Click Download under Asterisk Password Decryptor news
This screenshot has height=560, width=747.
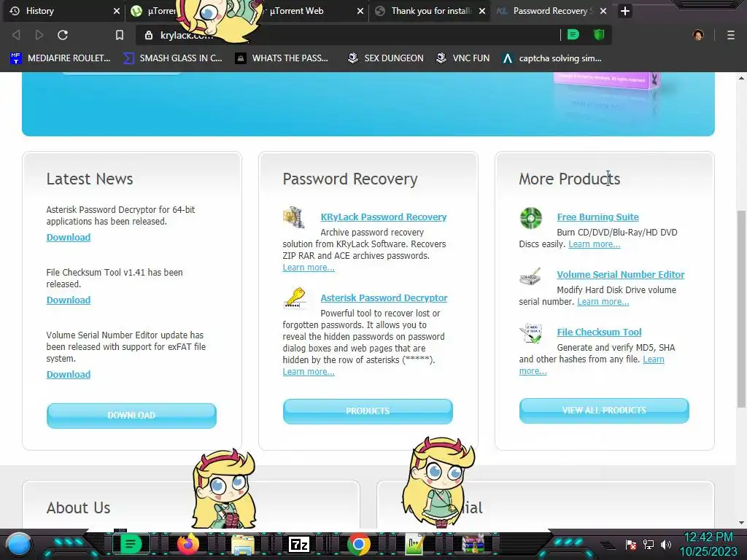point(68,237)
